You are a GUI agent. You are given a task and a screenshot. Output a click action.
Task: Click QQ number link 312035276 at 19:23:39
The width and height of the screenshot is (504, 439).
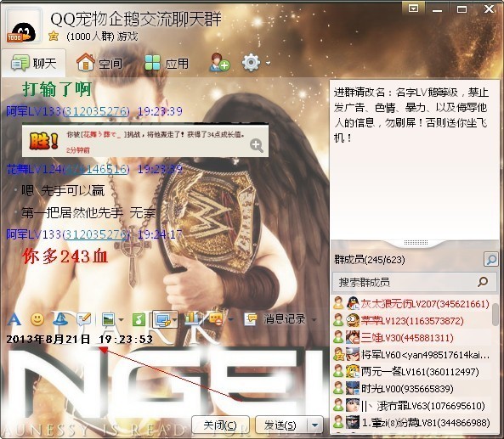pyautogui.click(x=96, y=111)
